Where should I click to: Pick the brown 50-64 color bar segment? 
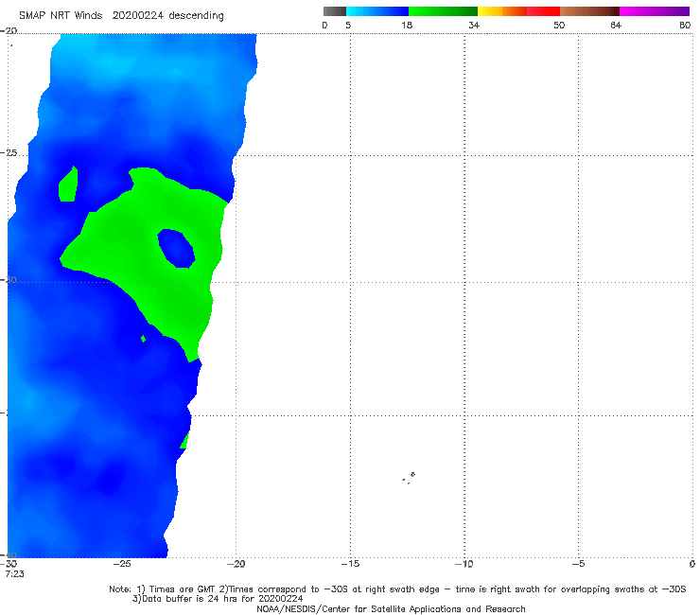pyautogui.click(x=589, y=11)
